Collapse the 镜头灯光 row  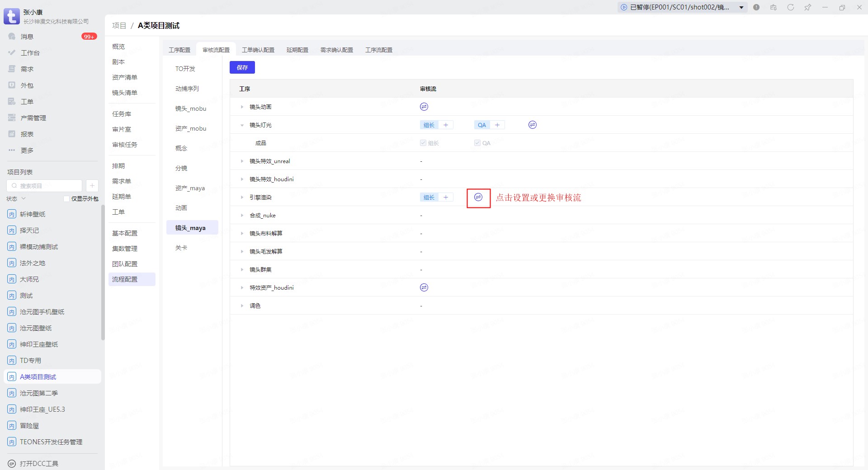242,125
